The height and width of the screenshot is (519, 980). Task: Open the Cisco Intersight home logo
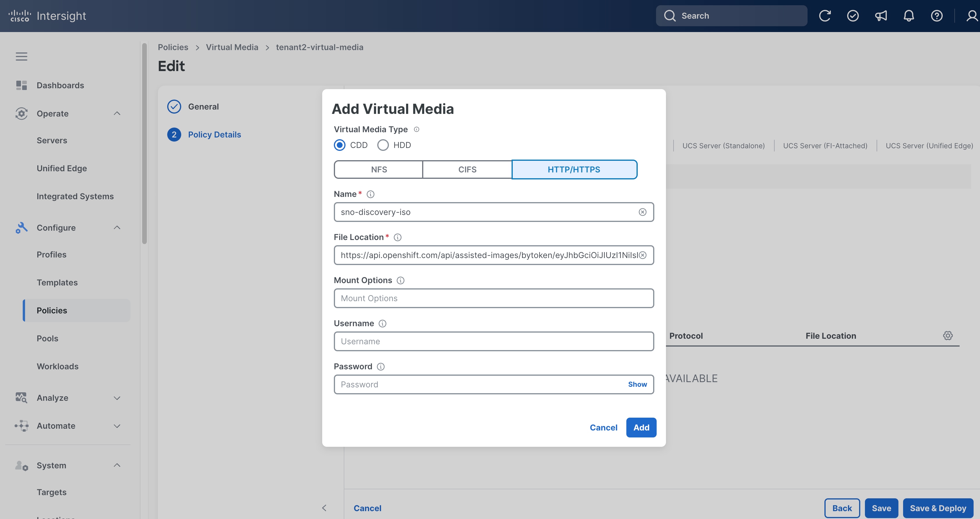pos(47,16)
